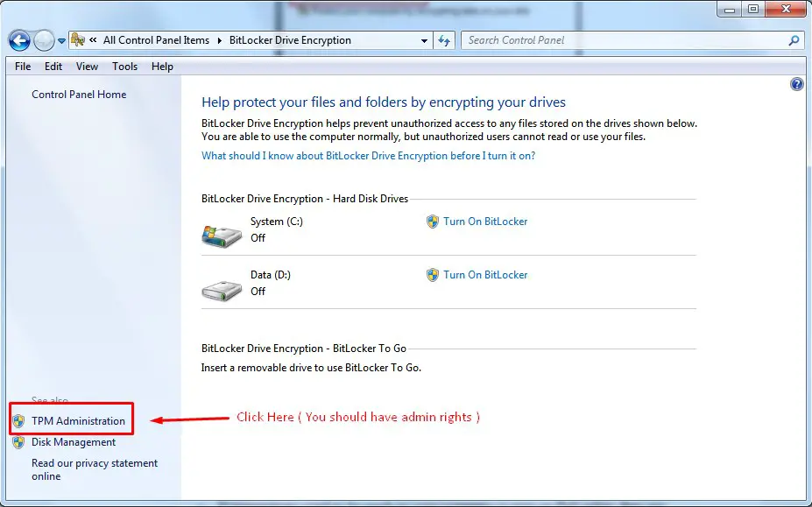Open the Help menu
812x507 pixels.
coord(162,67)
